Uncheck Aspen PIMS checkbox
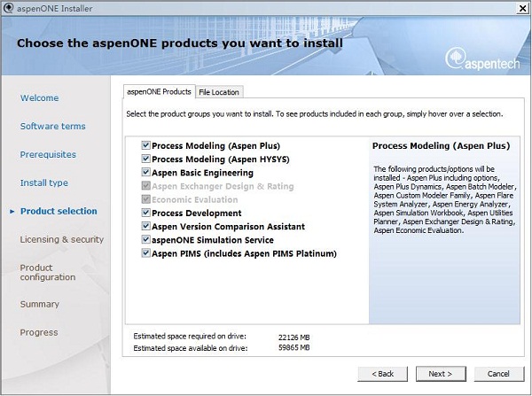 (x=145, y=253)
